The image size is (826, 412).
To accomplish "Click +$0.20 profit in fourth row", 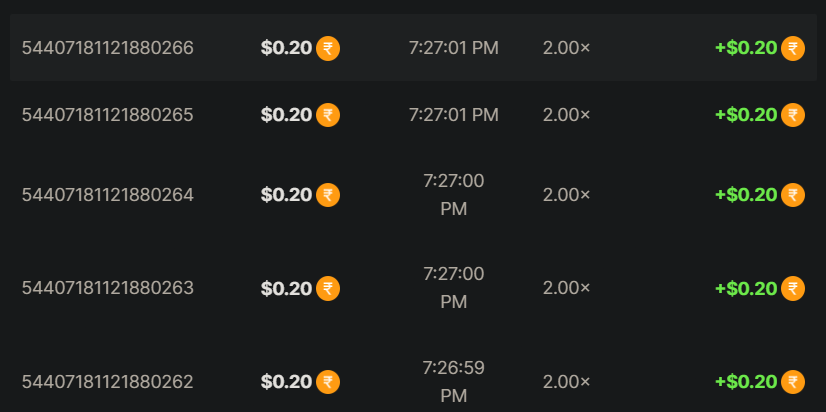I will pyautogui.click(x=746, y=289).
